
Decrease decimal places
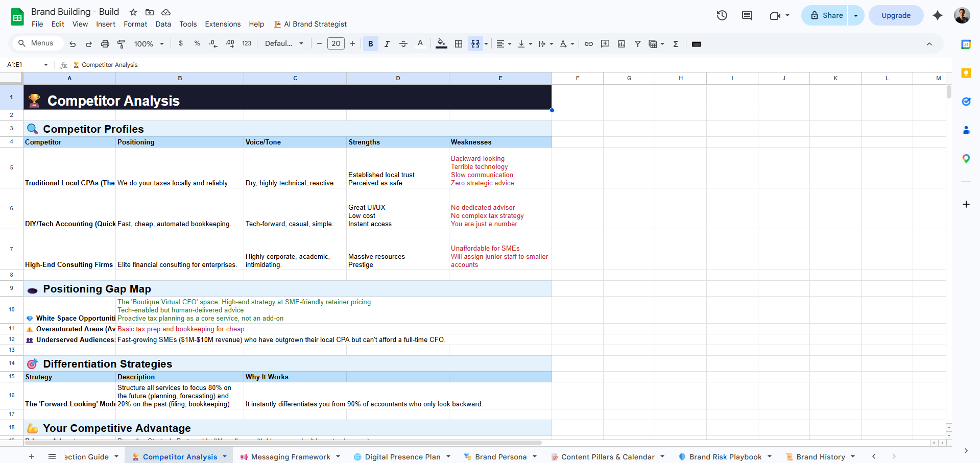pyautogui.click(x=213, y=44)
